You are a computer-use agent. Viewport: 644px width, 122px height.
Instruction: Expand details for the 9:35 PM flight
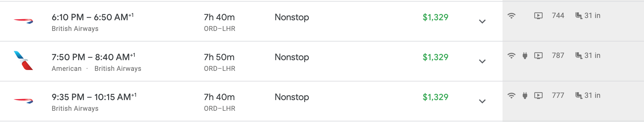[x=482, y=101]
